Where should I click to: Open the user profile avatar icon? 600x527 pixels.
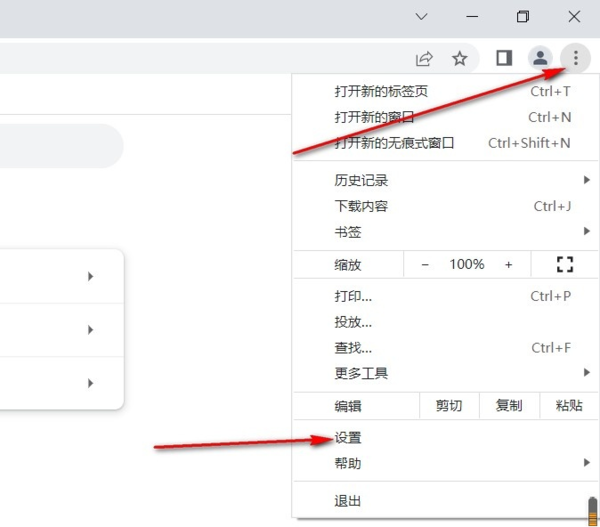540,58
